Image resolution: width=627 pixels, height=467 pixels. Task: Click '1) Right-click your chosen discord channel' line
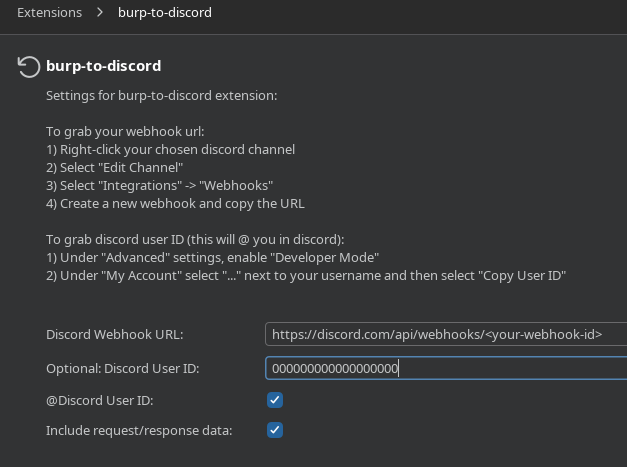pyautogui.click(x=170, y=150)
